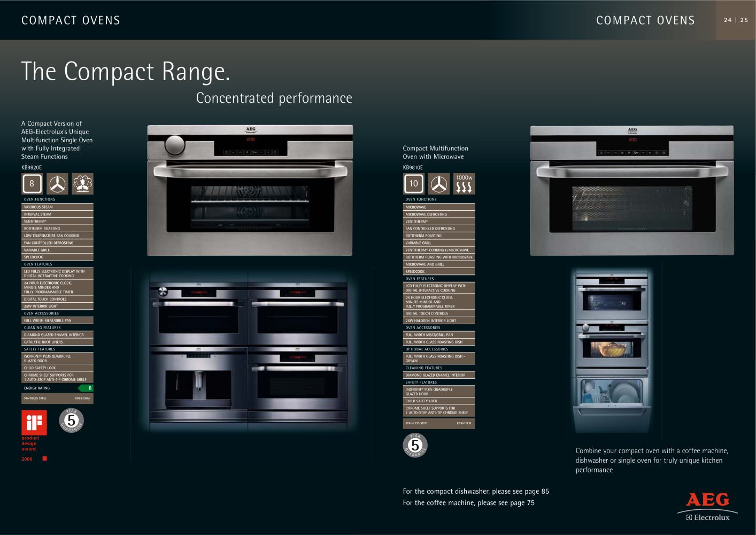This screenshot has height=535, width=756.
Task: Click the steam function icon under KB9820E
Action: point(83,184)
